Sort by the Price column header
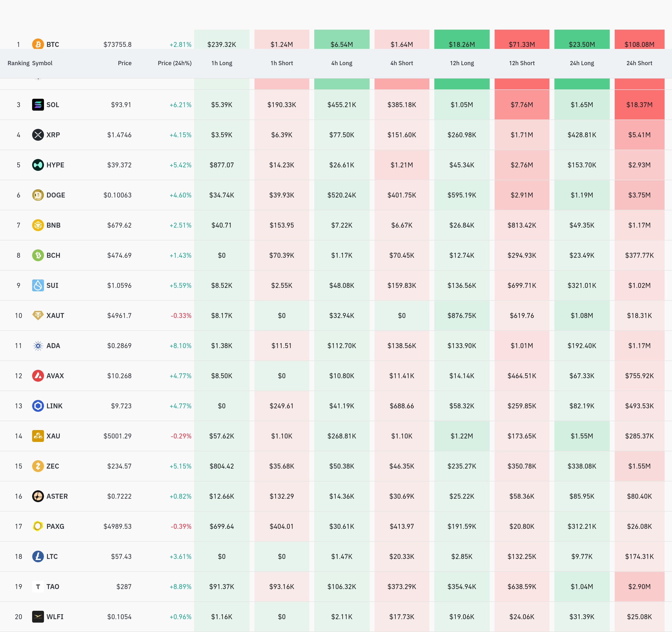This screenshot has height=632, width=672. 125,63
